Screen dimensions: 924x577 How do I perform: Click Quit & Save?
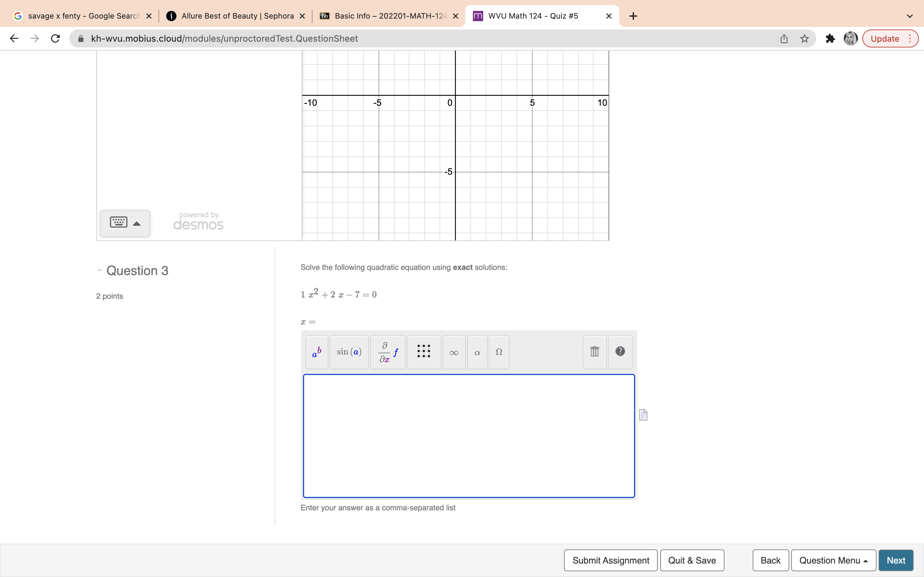pos(692,560)
